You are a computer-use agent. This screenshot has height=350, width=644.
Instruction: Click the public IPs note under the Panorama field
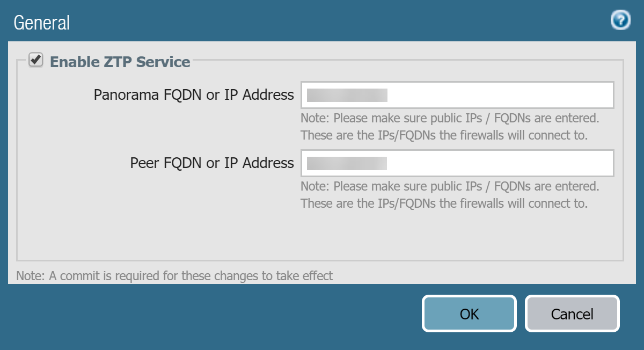pyautogui.click(x=450, y=117)
